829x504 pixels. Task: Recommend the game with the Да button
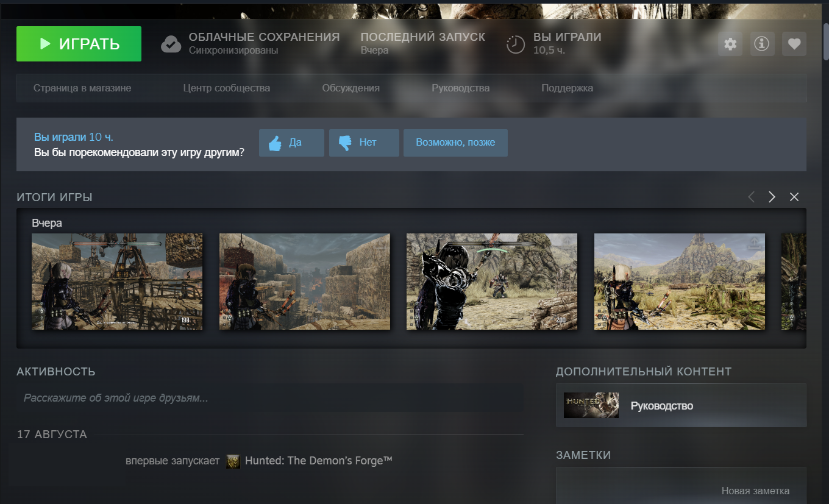point(291,143)
